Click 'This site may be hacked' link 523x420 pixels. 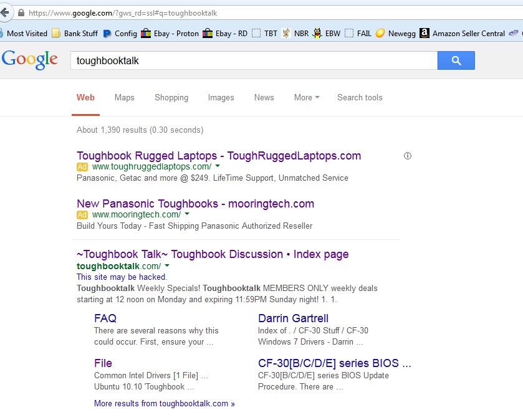coord(122,277)
